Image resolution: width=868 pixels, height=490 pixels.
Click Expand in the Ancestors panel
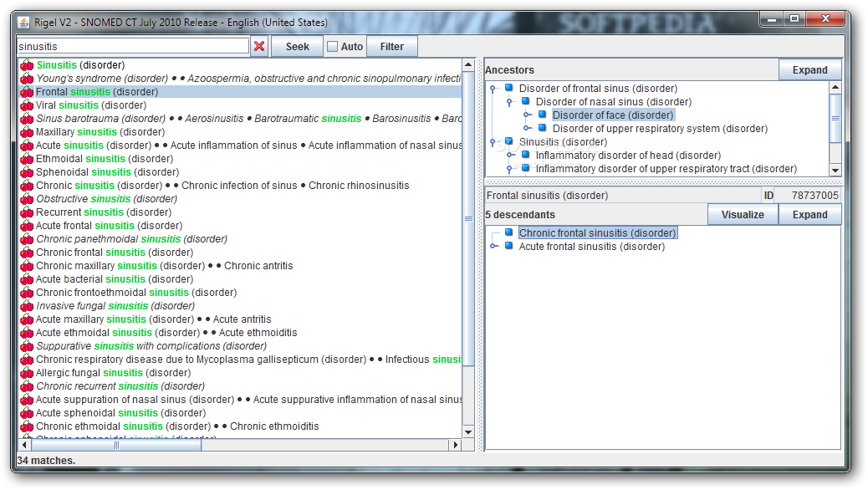click(809, 69)
